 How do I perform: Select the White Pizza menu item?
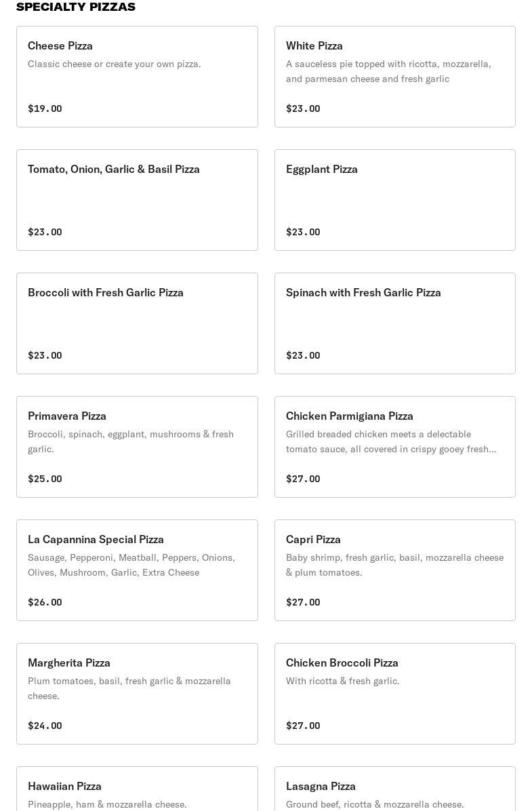pyautogui.click(x=394, y=77)
